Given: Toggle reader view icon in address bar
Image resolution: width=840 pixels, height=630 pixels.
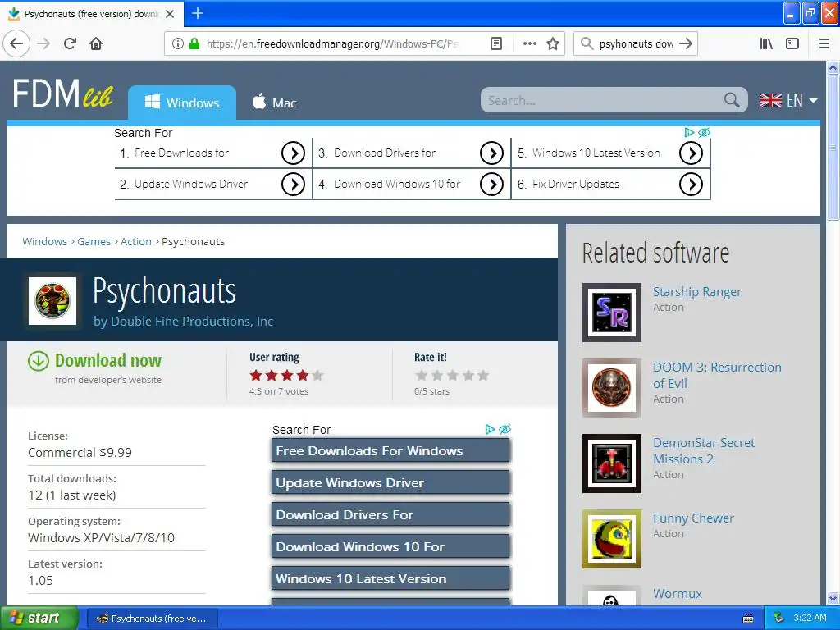Looking at the screenshot, I should pos(496,43).
